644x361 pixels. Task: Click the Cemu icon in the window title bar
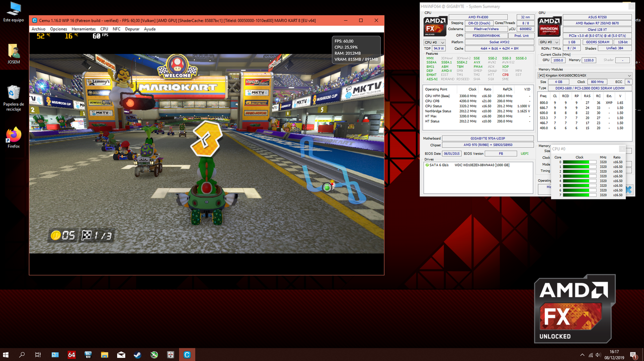[x=34, y=21]
